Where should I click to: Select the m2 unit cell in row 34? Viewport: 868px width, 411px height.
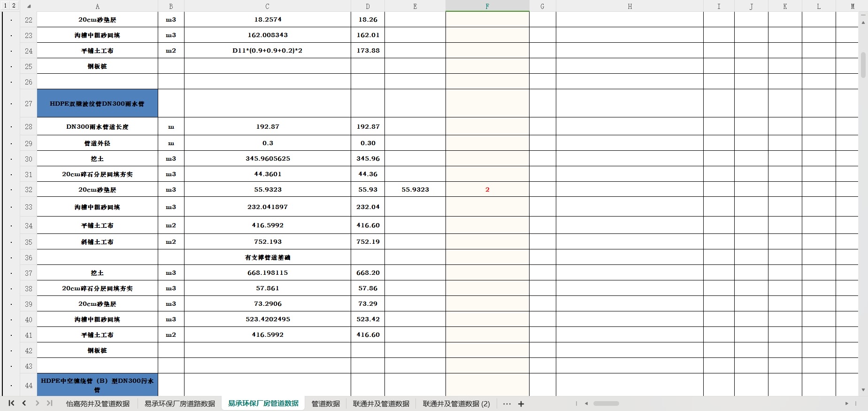pos(171,225)
